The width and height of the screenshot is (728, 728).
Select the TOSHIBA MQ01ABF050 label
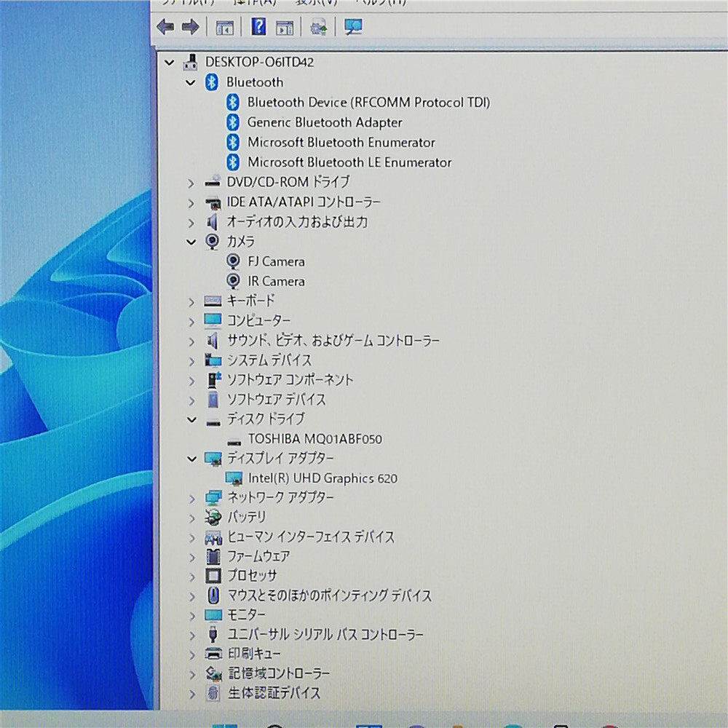tap(315, 439)
